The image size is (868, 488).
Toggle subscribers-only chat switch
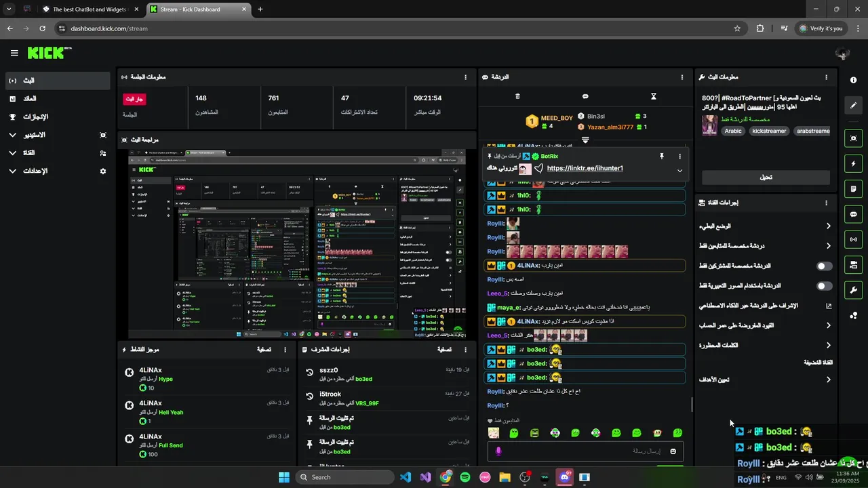click(825, 266)
